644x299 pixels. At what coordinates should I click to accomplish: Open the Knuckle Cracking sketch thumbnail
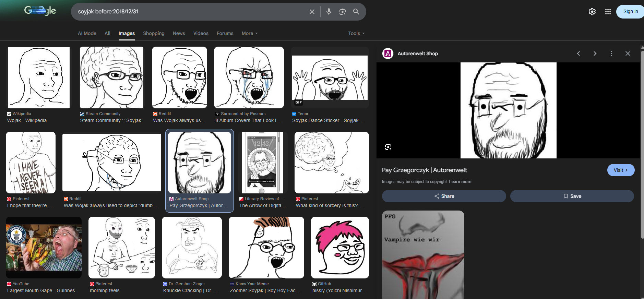click(192, 248)
